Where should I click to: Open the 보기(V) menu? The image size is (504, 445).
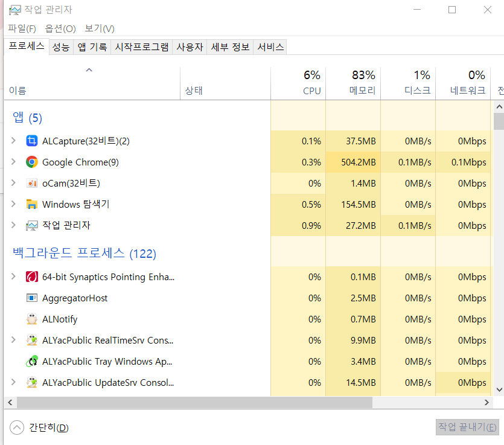100,28
